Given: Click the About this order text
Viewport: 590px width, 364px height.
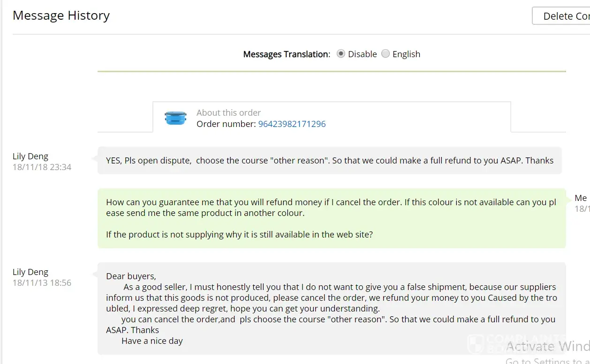Looking at the screenshot, I should coord(228,113).
